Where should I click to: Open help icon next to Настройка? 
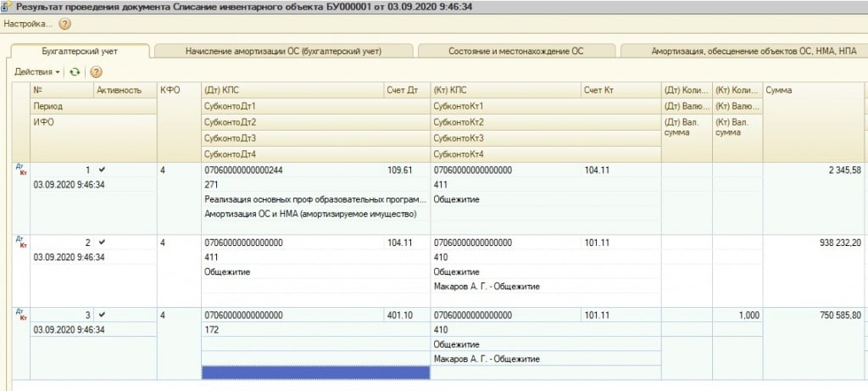point(64,24)
